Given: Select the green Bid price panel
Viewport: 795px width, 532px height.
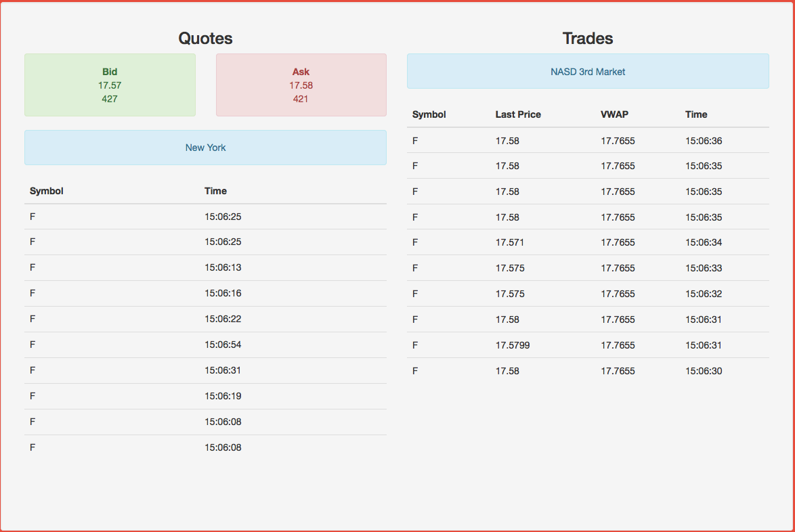Looking at the screenshot, I should (110, 85).
